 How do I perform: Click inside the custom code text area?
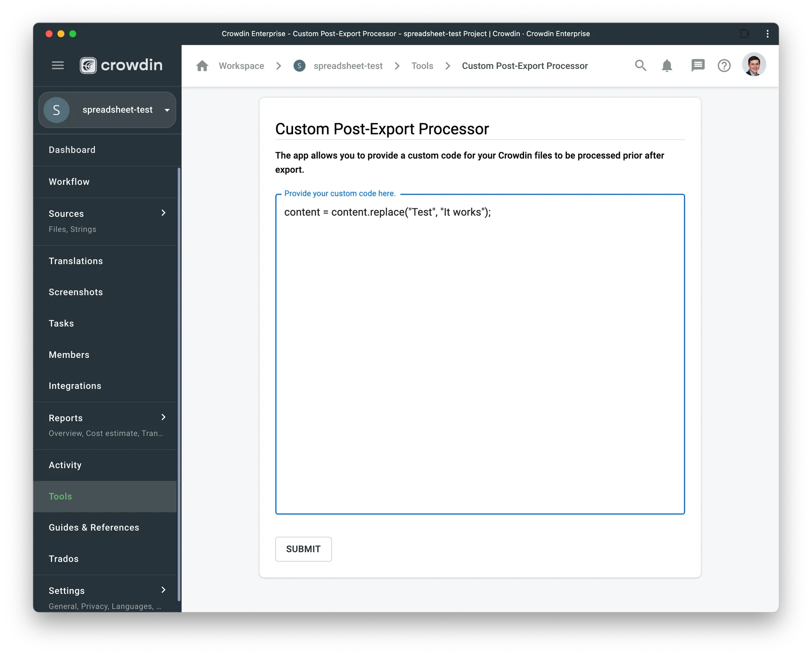480,354
